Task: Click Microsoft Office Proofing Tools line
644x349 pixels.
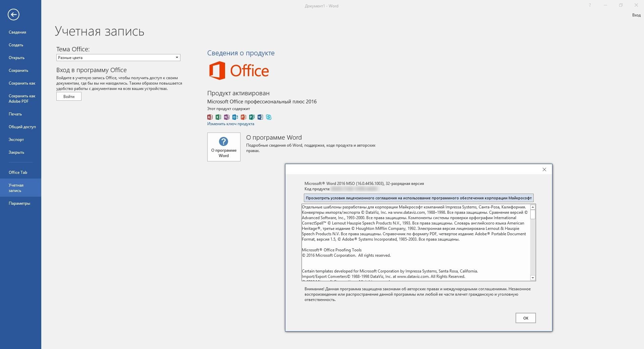Action: (x=332, y=250)
